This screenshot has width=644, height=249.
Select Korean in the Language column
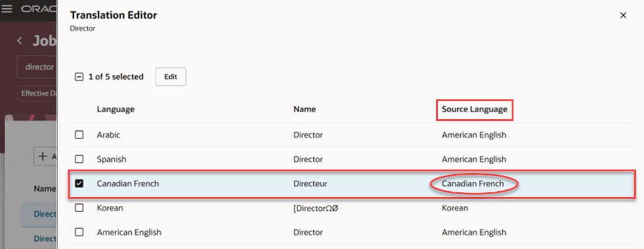click(109, 208)
